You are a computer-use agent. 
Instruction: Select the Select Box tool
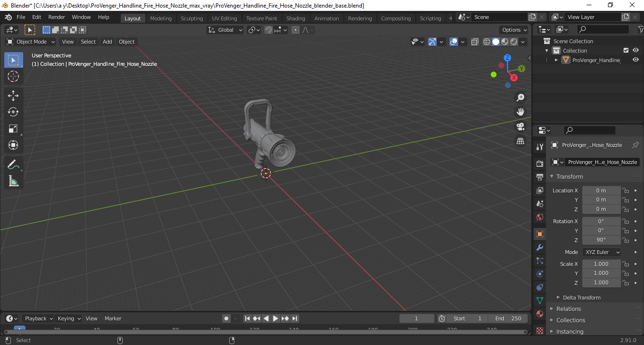(x=13, y=60)
